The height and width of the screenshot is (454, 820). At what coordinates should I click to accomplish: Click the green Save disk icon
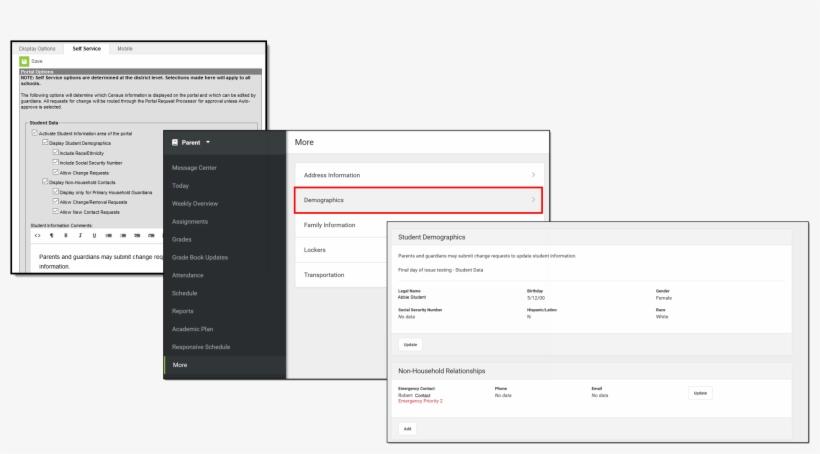pos(24,61)
